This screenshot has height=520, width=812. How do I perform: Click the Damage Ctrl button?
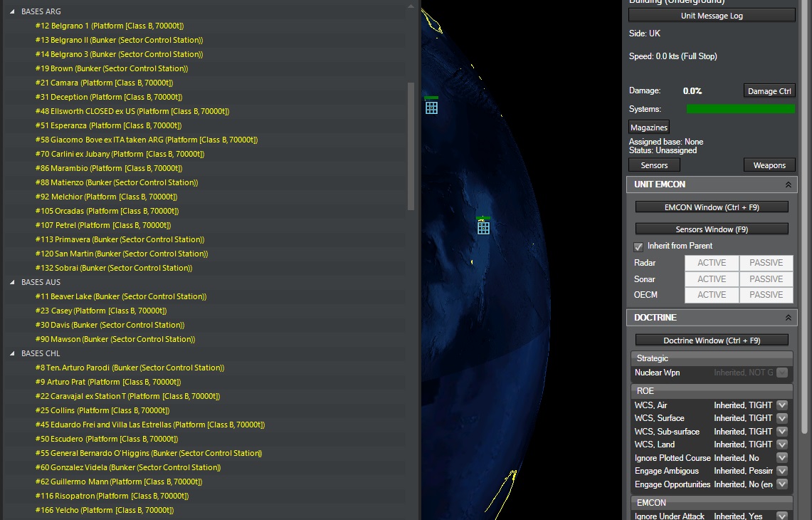(x=769, y=90)
